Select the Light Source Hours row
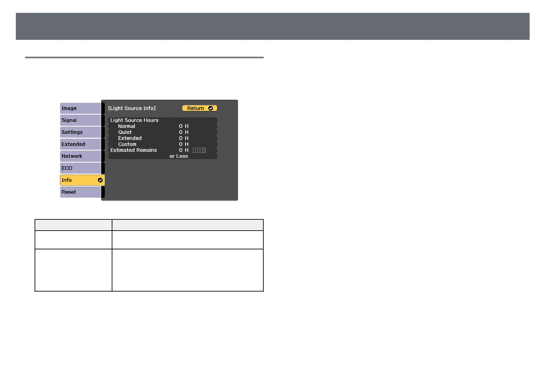The width and height of the screenshot is (555, 392). point(163,120)
